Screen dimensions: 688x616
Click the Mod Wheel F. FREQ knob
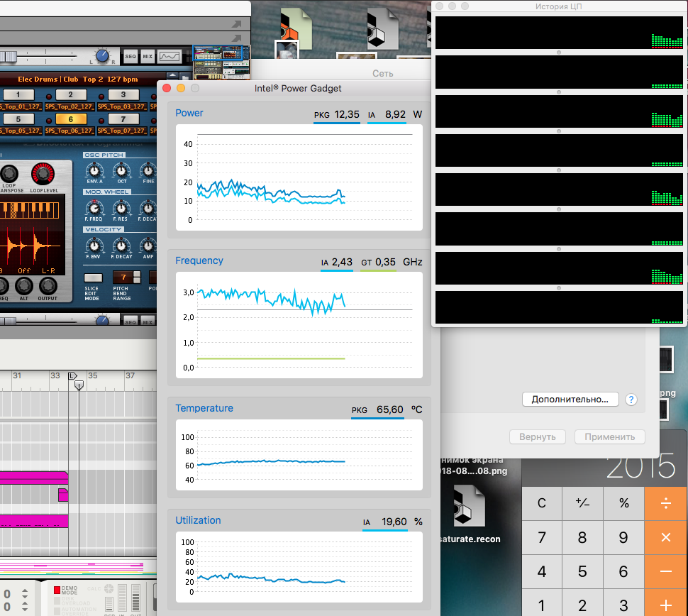point(94,208)
